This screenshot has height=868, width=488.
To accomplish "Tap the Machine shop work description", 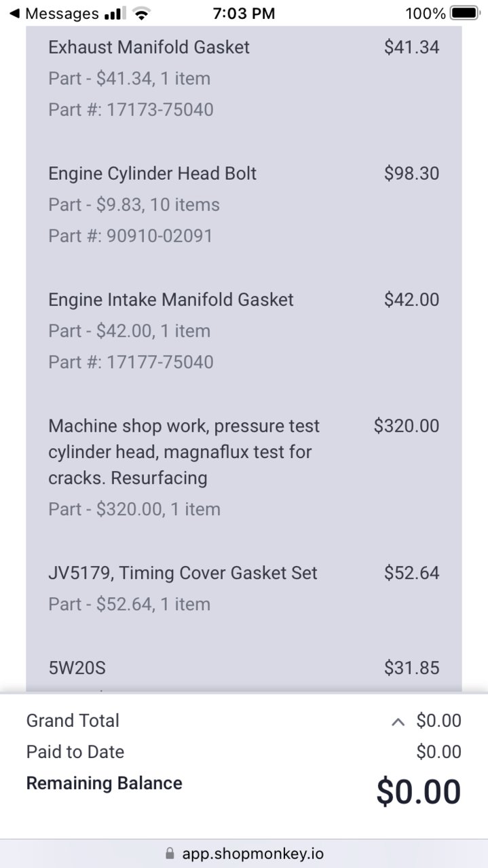I will coord(184,452).
